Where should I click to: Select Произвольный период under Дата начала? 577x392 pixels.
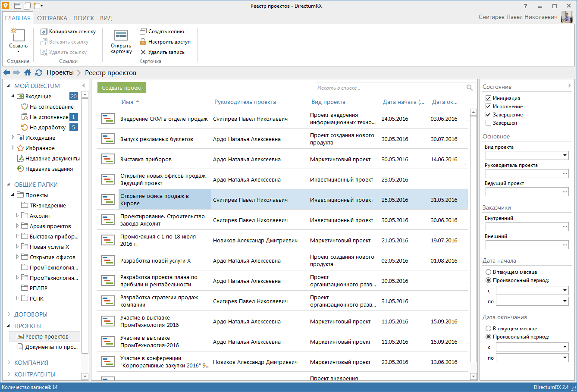point(489,280)
